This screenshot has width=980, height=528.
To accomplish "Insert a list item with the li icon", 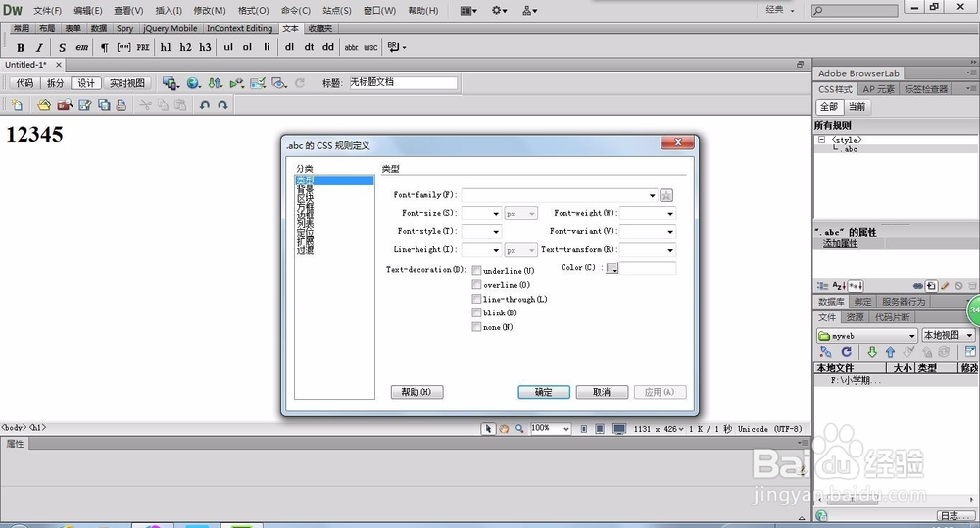I will [267, 47].
